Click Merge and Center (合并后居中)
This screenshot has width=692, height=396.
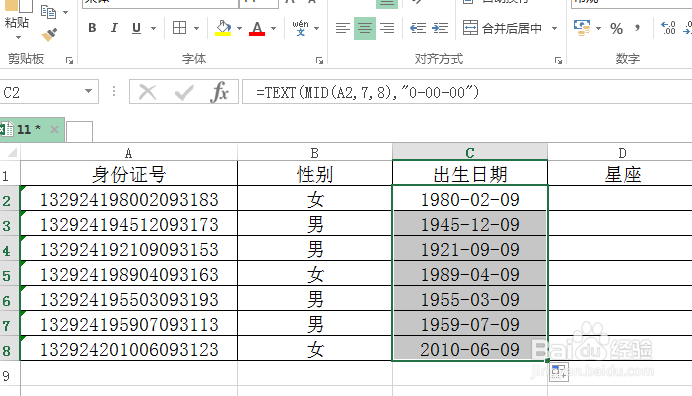click(502, 28)
